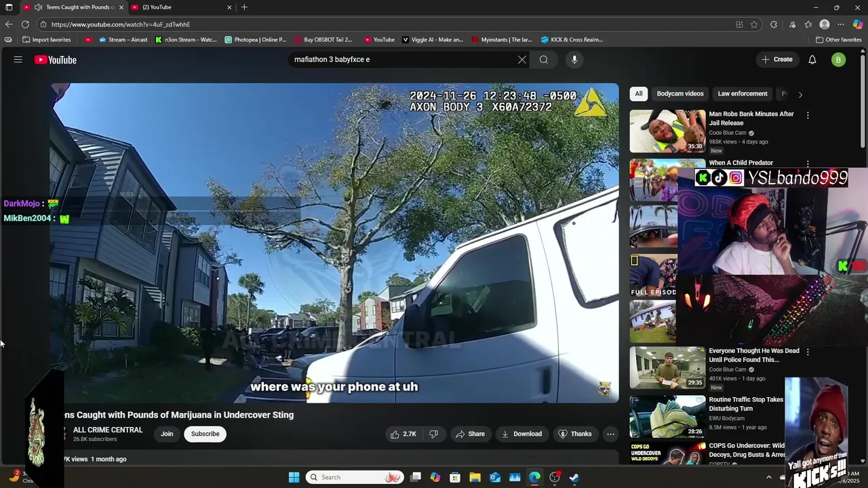The width and height of the screenshot is (868, 488).
Task: Open Stream – Aircast bookmark
Action: pos(123,39)
